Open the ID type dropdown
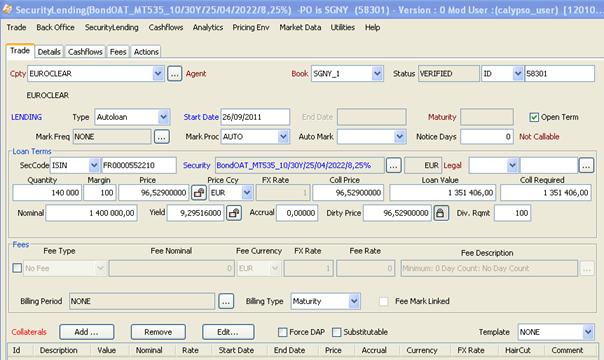Image resolution: width=604 pixels, height=360 pixels. [x=518, y=74]
